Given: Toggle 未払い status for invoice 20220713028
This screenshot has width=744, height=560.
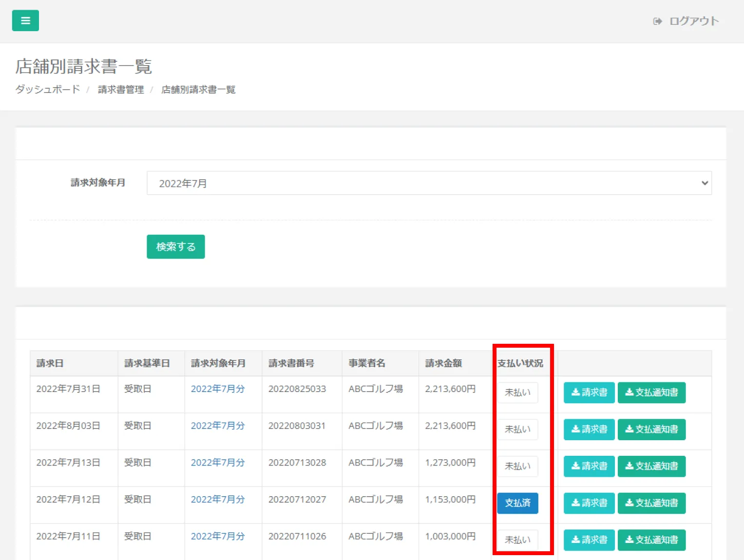Looking at the screenshot, I should (x=517, y=467).
